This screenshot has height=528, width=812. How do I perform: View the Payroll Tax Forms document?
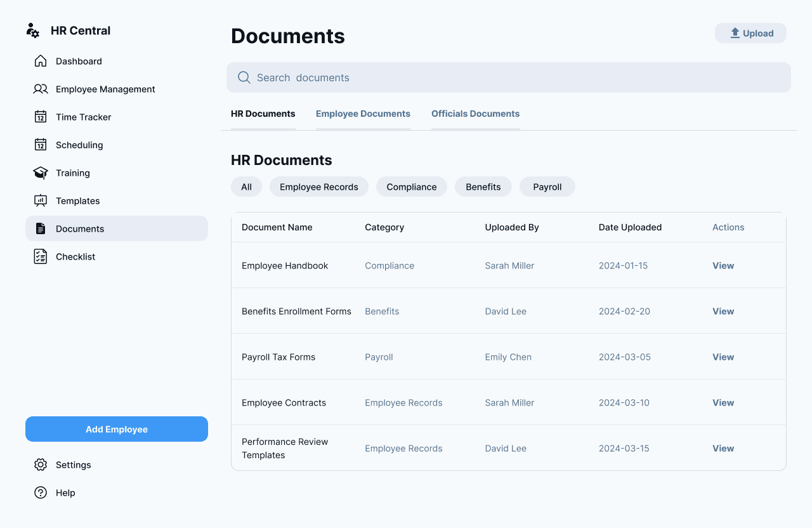[723, 357]
